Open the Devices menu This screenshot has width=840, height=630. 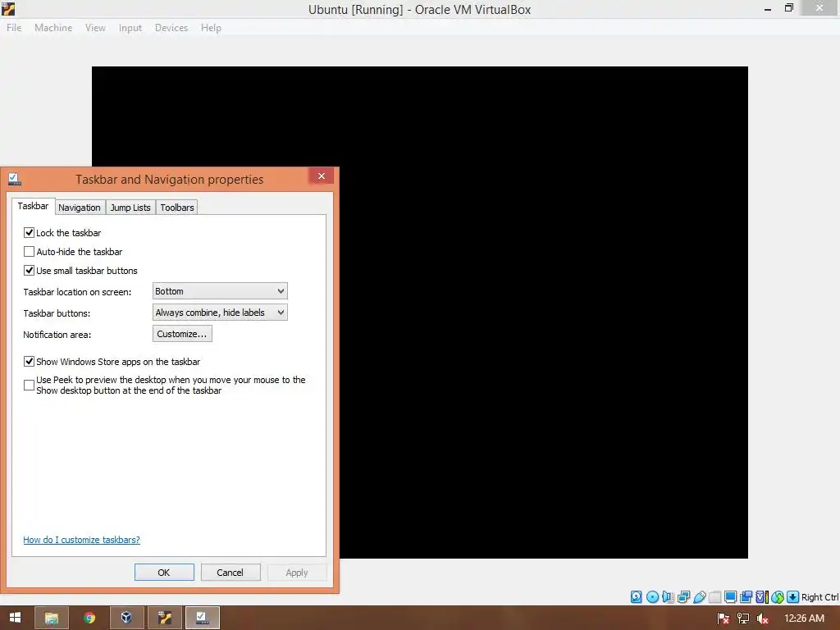click(x=171, y=27)
